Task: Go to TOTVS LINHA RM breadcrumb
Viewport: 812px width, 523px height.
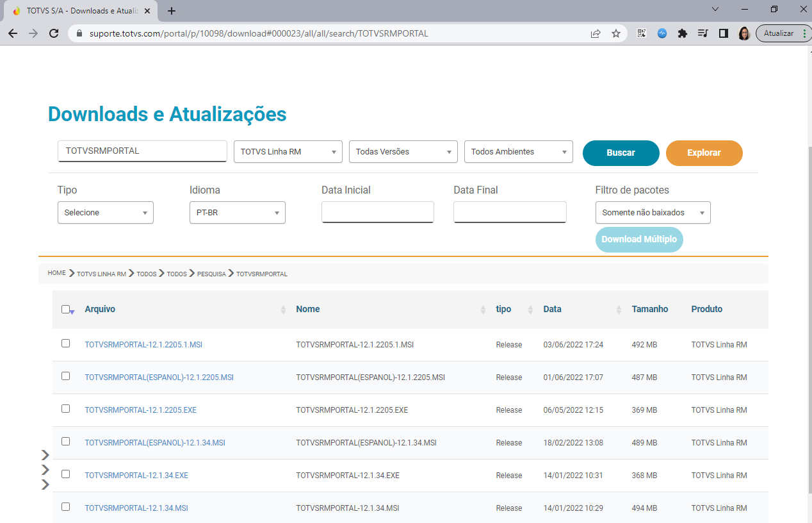Action: (x=101, y=274)
